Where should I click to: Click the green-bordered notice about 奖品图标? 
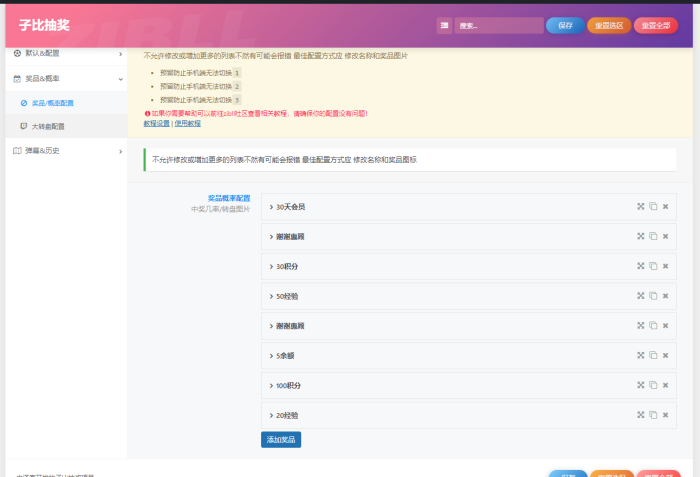click(x=410, y=159)
